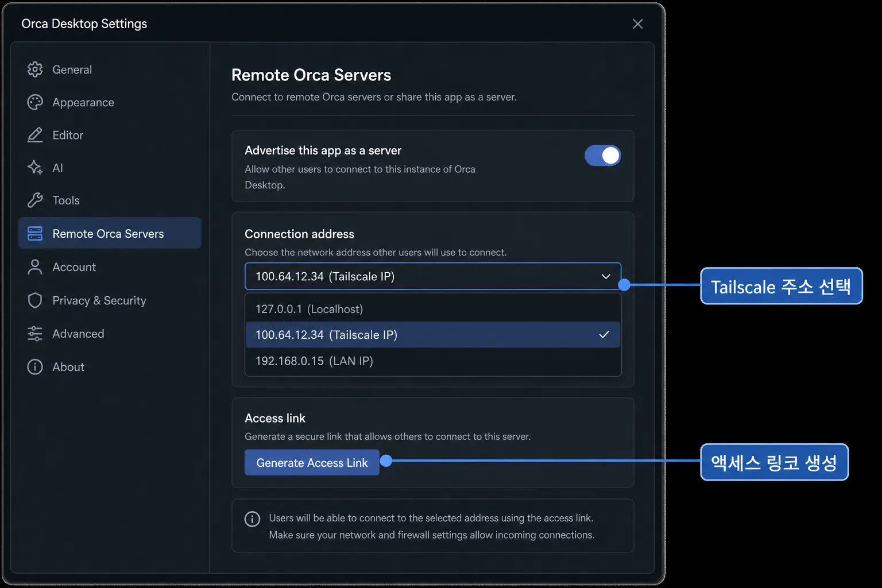
Task: Close the Orca Desktop Settings dialog
Action: click(637, 24)
